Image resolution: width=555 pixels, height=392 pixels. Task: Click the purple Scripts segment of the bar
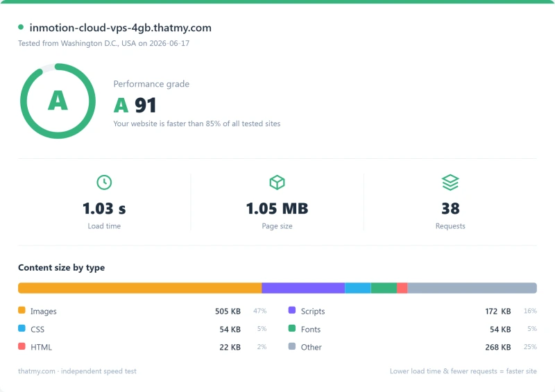pos(303,288)
